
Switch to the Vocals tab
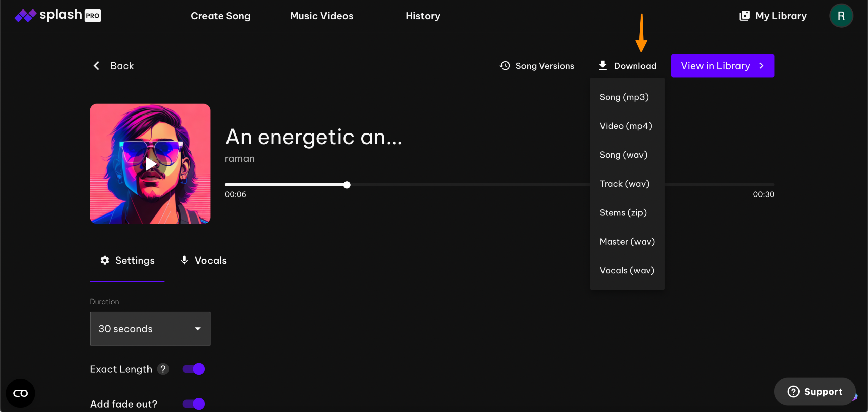(x=203, y=260)
